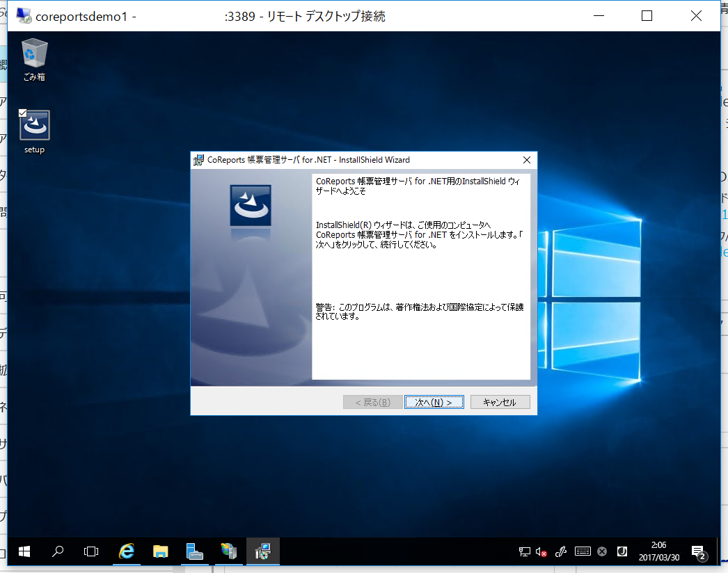Viewport: 728px width, 573px height.
Task: Maximize the Remote Desktop window
Action: 647,16
